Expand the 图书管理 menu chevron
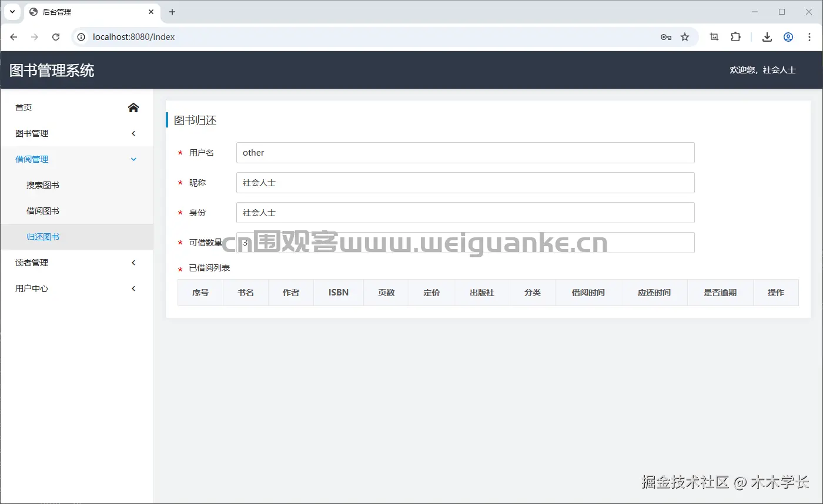 tap(133, 133)
